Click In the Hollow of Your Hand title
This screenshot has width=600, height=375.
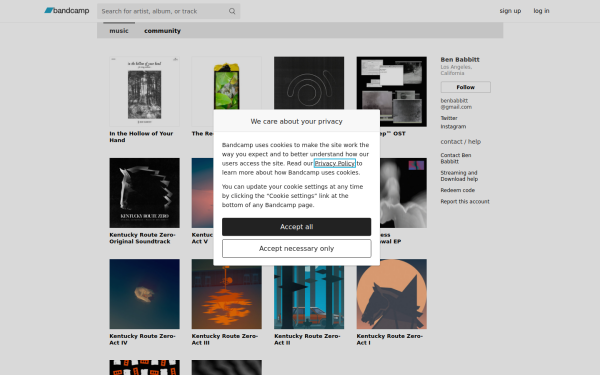click(141, 137)
